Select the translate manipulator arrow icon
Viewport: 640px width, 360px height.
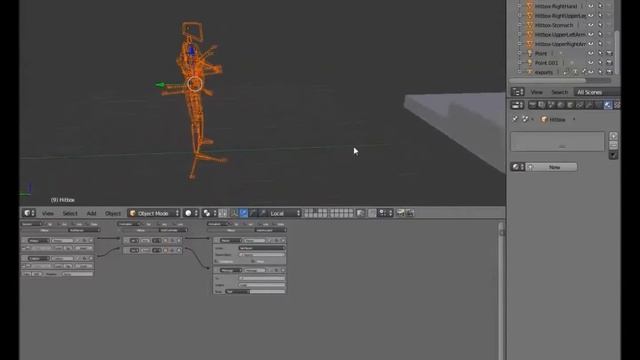[244, 213]
